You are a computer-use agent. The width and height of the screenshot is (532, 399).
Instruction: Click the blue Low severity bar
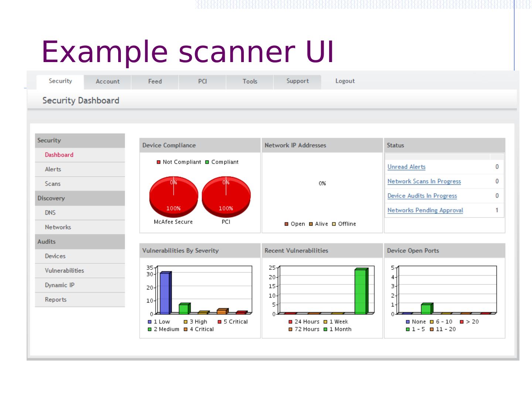[x=165, y=294]
